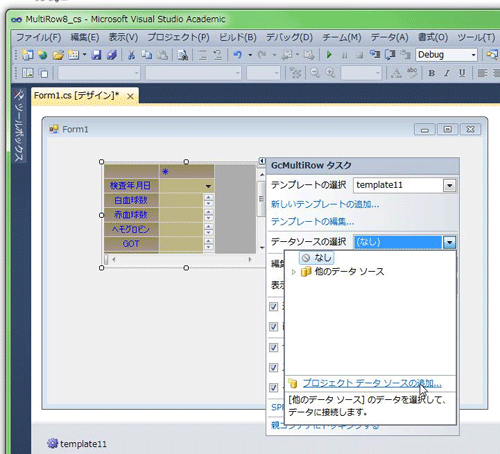Click the smart tag arrow on the GcMultiRow control
Viewport: 500px width, 454px height.
[x=262, y=161]
